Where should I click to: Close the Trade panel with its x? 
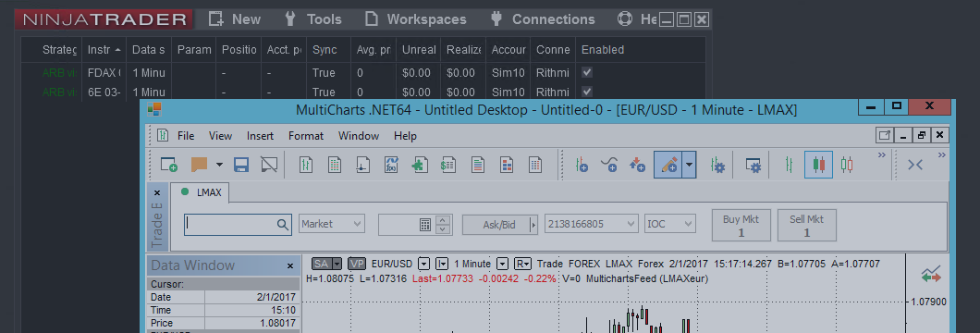pos(157,192)
